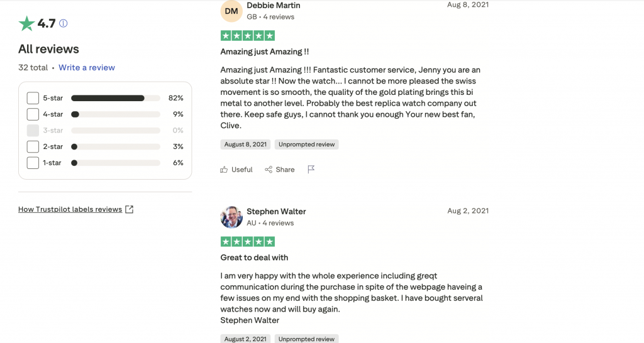The image size is (644, 343).
Task: Click Debbie Martin's DM avatar
Action: click(231, 11)
